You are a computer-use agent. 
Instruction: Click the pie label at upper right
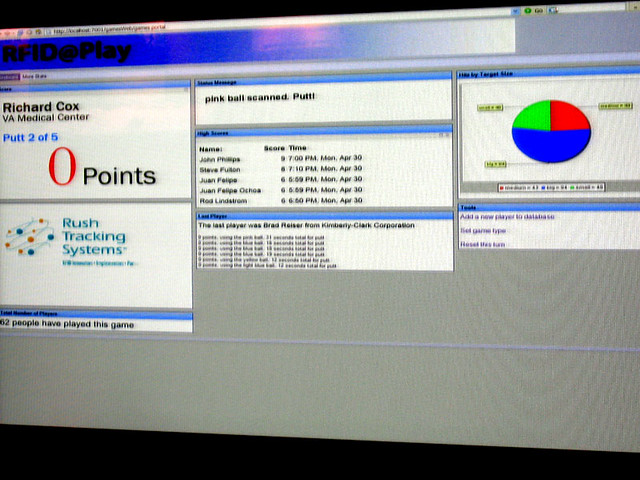(615, 106)
